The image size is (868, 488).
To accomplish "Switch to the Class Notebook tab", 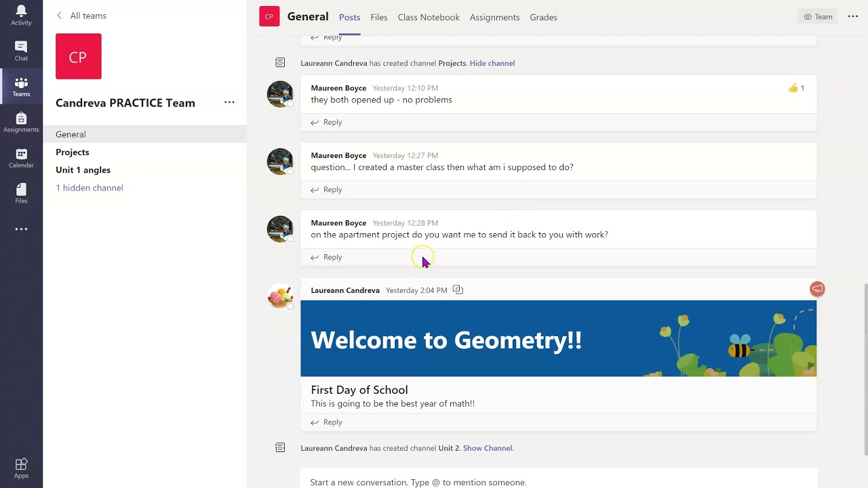I will (x=429, y=17).
